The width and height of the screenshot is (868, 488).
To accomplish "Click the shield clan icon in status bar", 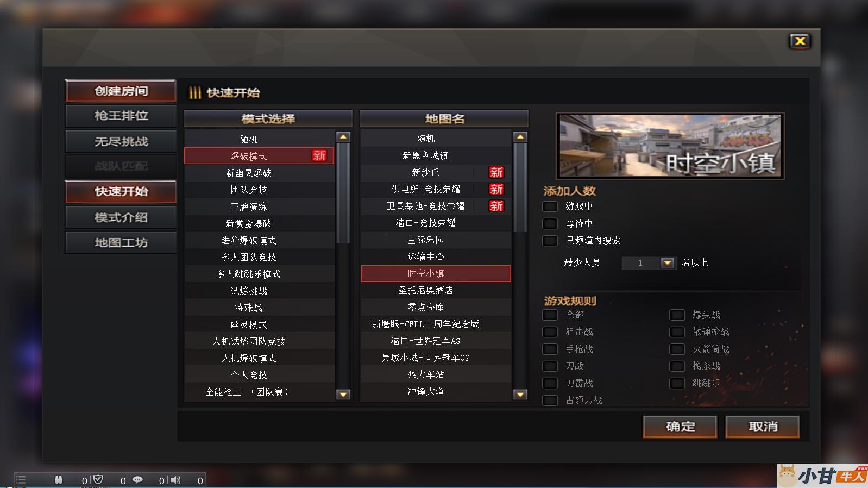I will (98, 479).
